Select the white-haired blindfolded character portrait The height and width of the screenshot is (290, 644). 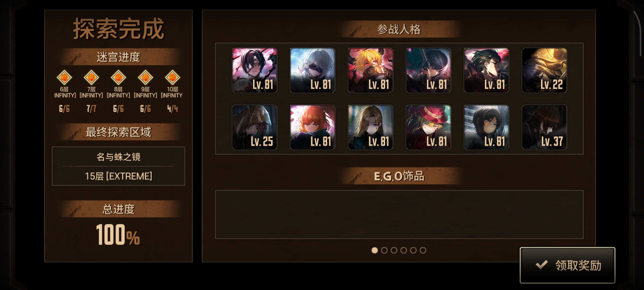coord(313,70)
